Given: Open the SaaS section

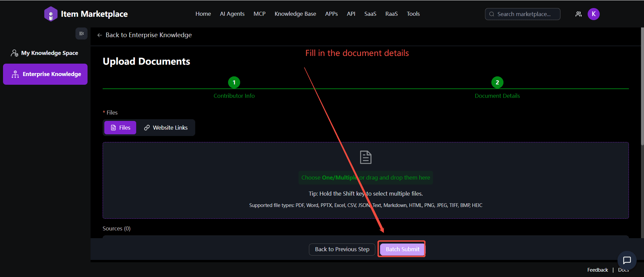Looking at the screenshot, I should pyautogui.click(x=370, y=14).
